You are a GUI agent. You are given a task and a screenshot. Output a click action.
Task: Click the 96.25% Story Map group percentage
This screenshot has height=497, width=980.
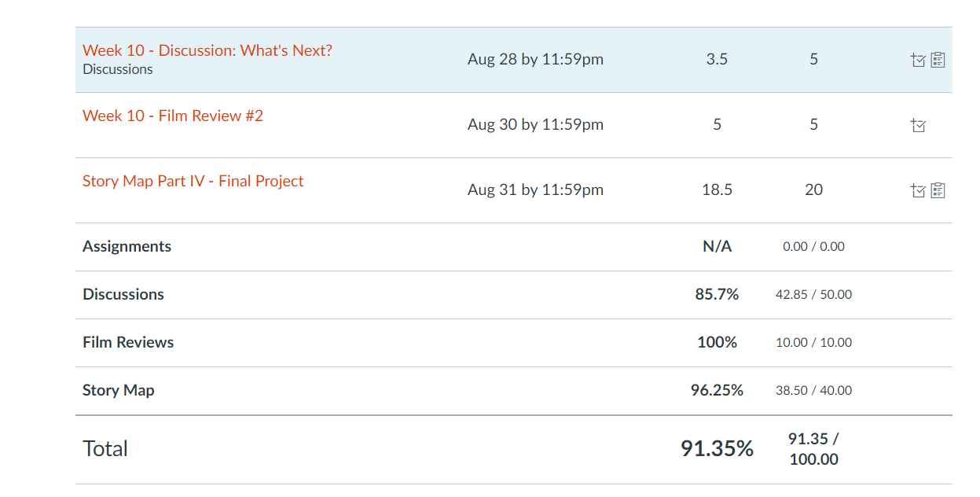pos(717,390)
